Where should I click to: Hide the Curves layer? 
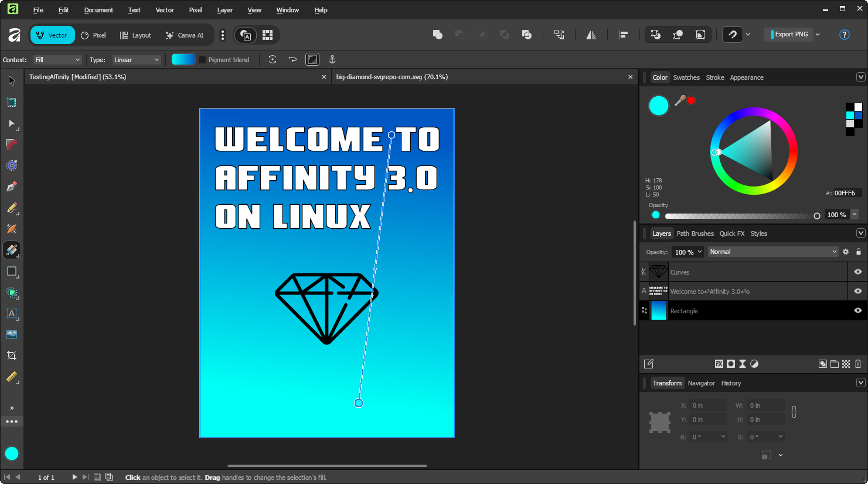tap(857, 271)
